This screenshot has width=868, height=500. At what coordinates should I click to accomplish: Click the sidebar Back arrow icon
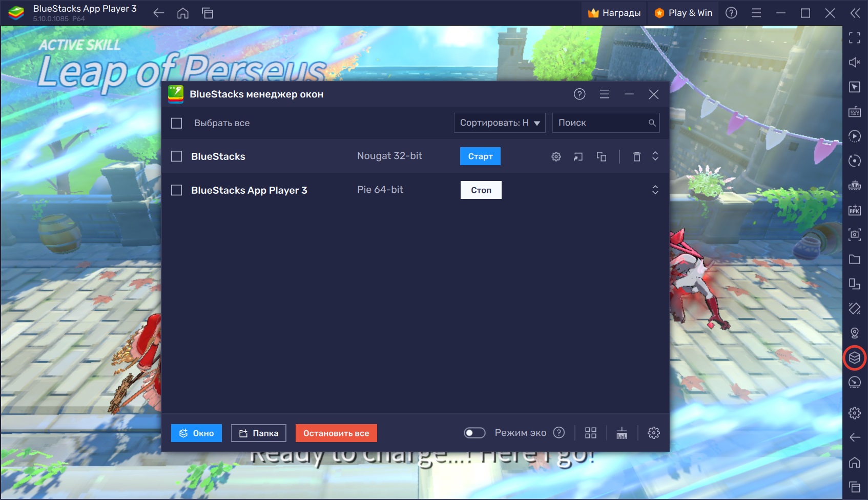(x=854, y=437)
